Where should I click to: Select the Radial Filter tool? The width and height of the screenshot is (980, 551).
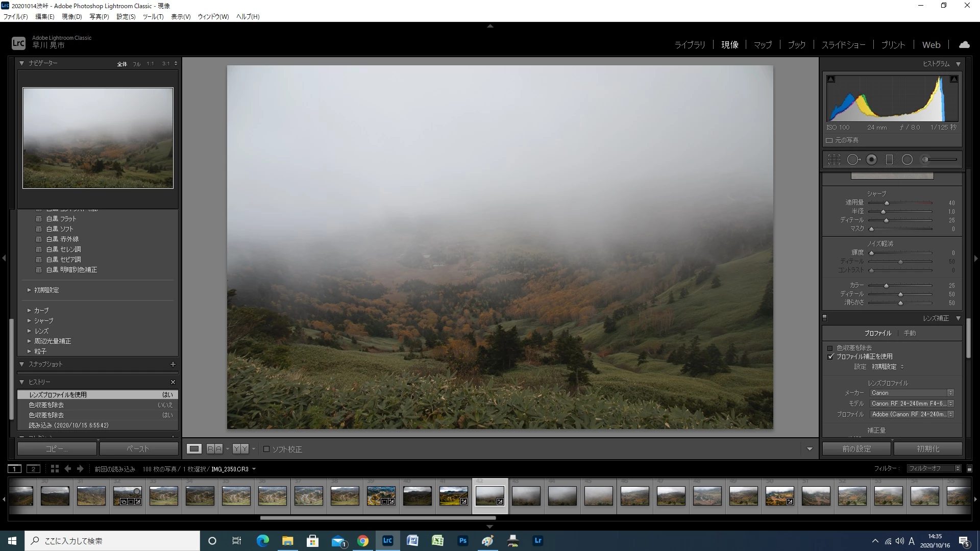point(907,160)
